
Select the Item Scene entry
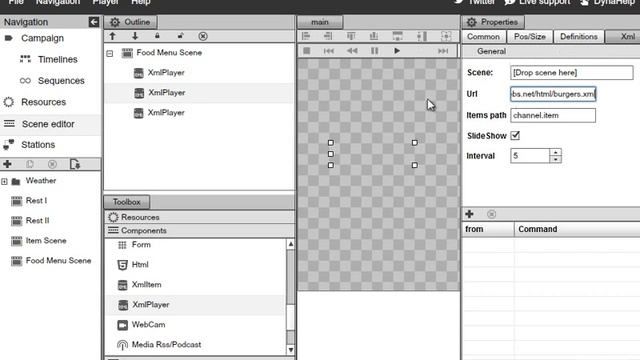[x=46, y=241]
